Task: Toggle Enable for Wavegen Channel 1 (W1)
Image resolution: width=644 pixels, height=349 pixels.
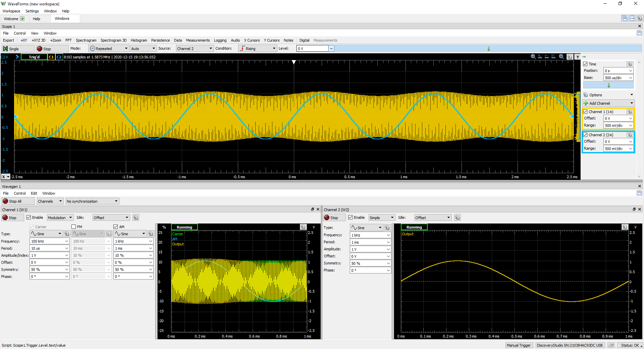Action: pyautogui.click(x=29, y=217)
